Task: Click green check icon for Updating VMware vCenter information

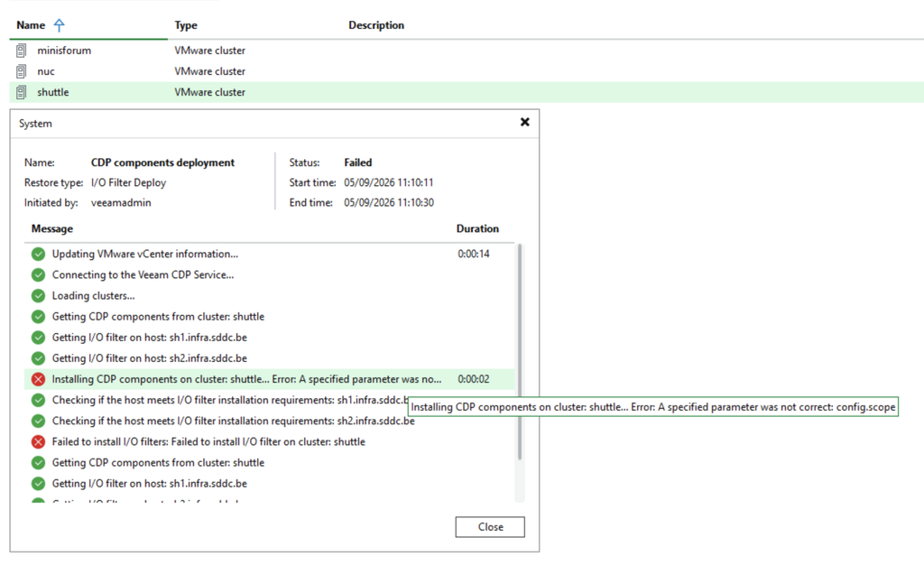Action: pos(38,255)
